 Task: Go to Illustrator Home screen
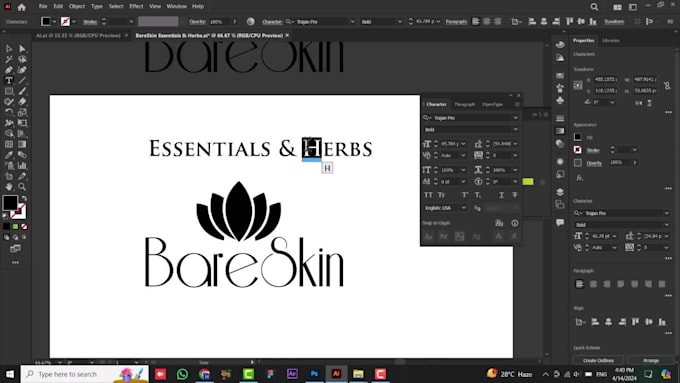coord(21,7)
